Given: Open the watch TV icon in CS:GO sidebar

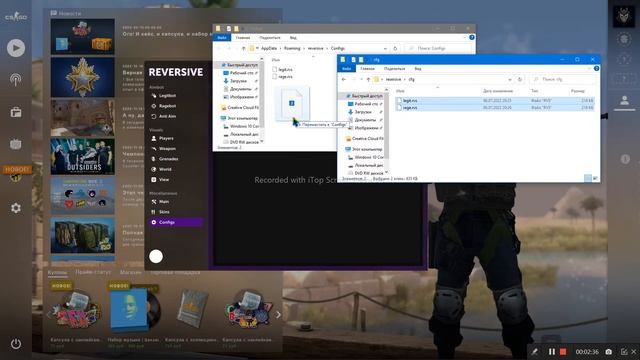Looking at the screenshot, I should (16, 144).
